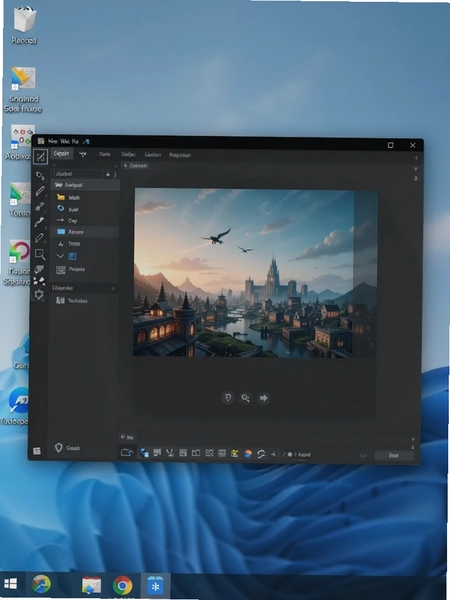This screenshot has width=450, height=600.
Task: Expand the chevron next to blue square item
Action: (x=60, y=256)
